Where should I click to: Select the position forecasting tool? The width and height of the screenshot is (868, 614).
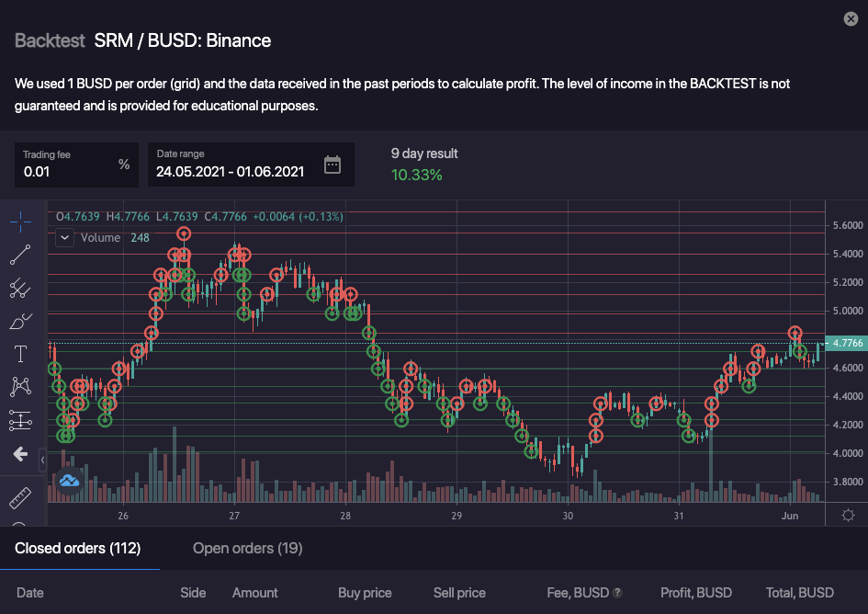point(20,421)
